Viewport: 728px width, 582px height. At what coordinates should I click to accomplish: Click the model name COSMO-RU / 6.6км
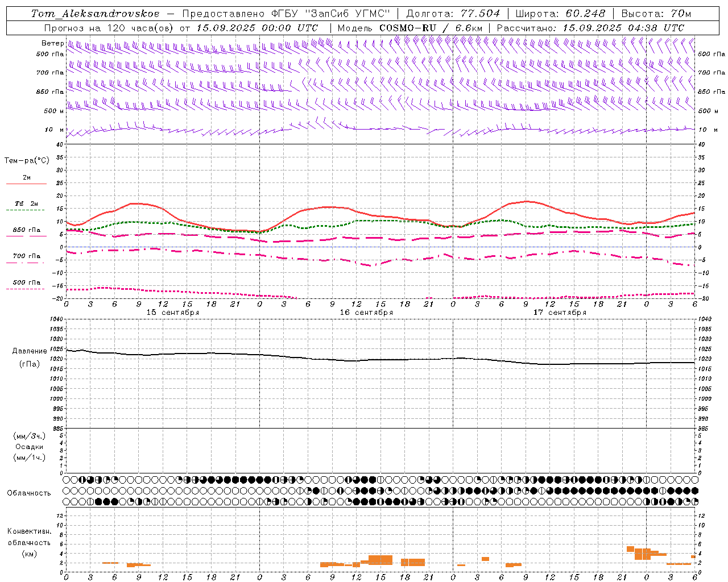(431, 28)
